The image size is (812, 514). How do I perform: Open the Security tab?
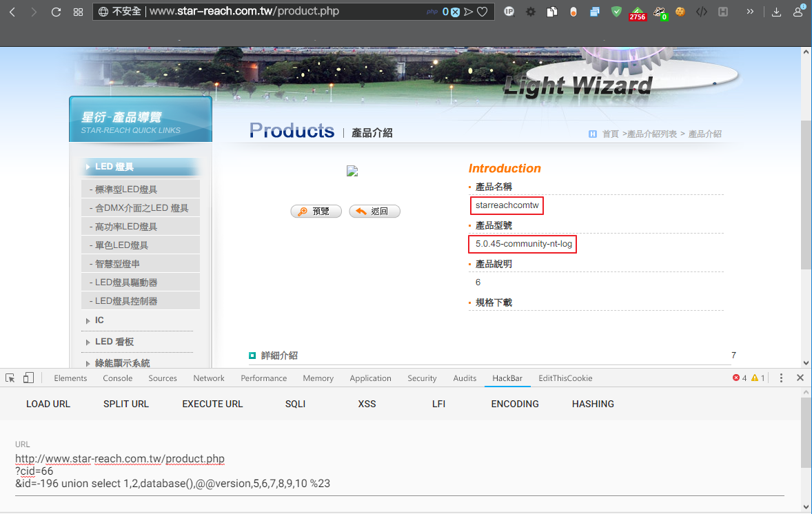422,378
